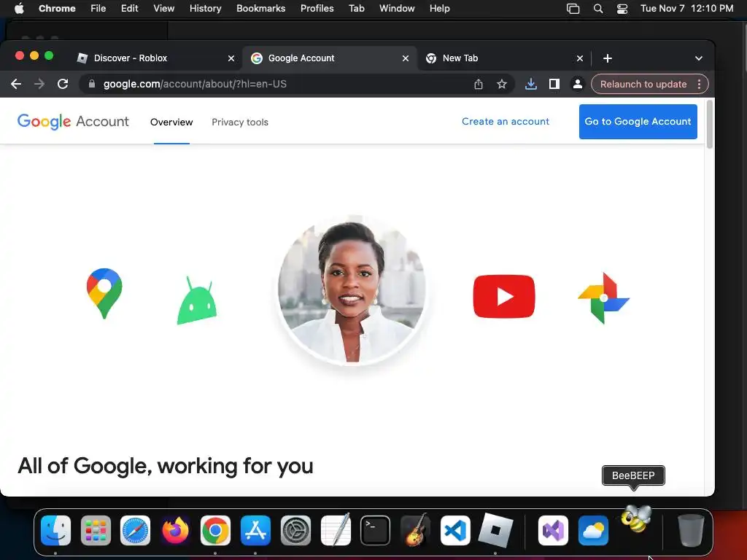Click the red YouTube play icon
The width and height of the screenshot is (747, 560).
click(x=504, y=296)
